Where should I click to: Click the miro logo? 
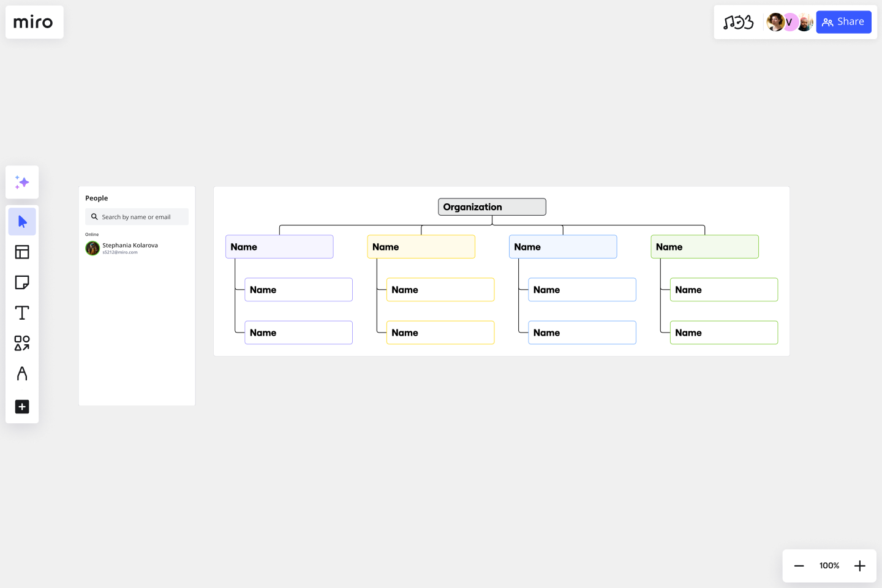(x=34, y=22)
